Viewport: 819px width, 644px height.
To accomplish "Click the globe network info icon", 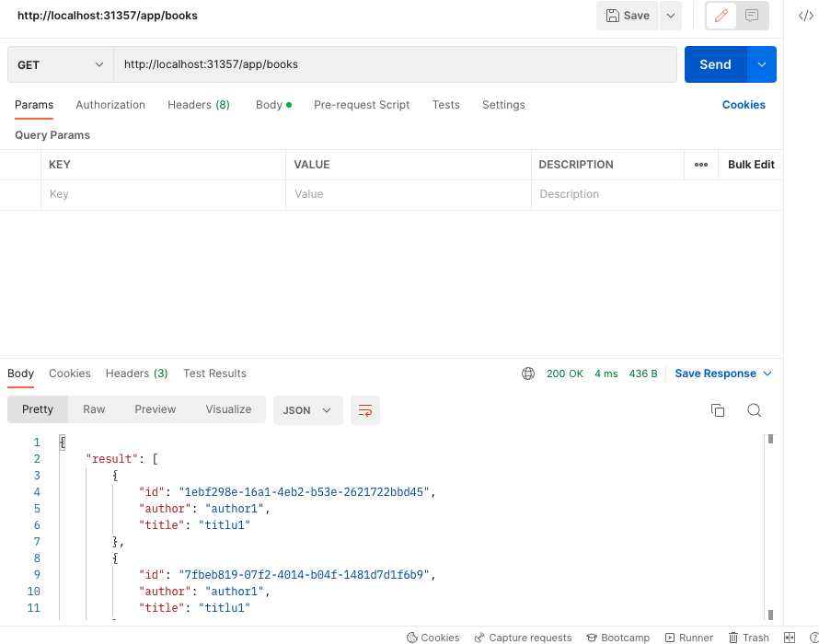I will point(528,374).
